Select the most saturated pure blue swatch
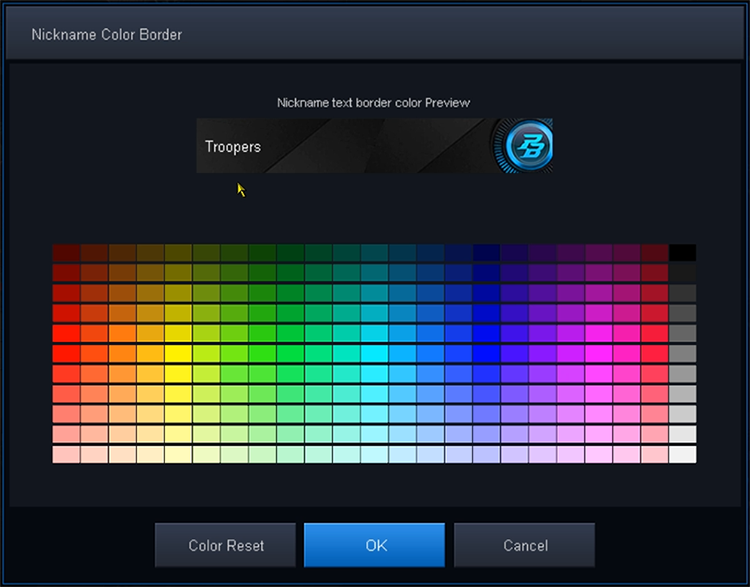 click(x=486, y=354)
